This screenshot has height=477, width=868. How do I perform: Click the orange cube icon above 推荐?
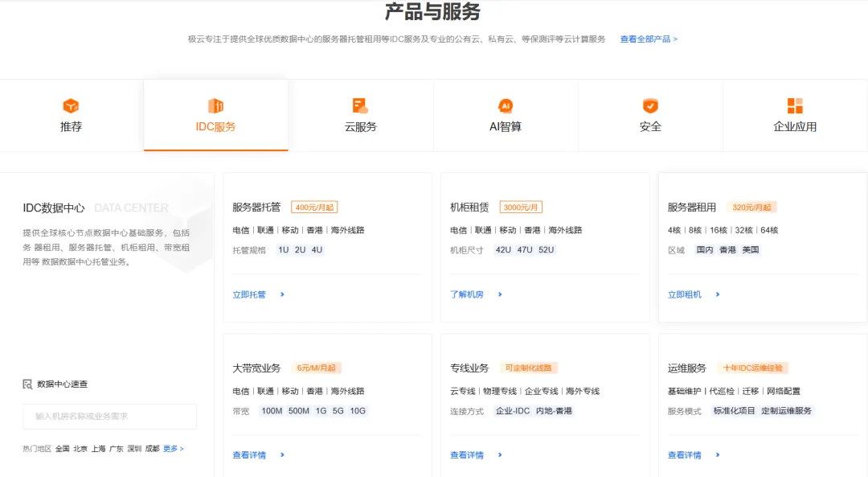pyautogui.click(x=71, y=106)
